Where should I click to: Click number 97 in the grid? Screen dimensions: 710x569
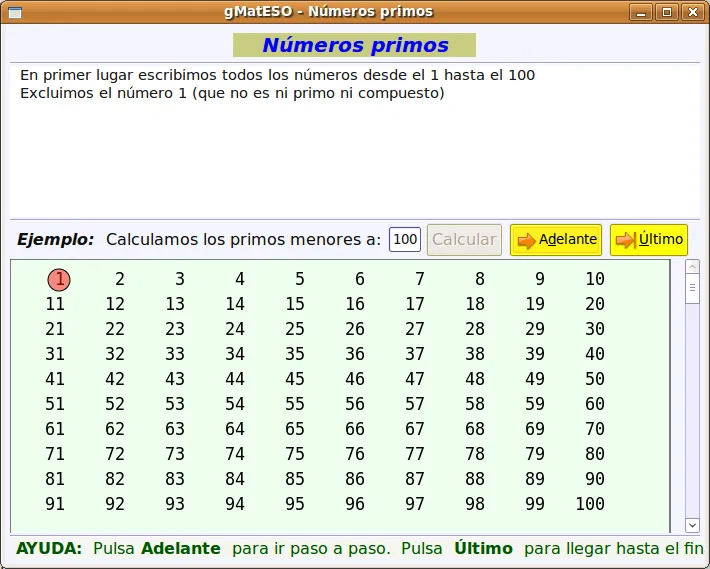tap(415, 503)
